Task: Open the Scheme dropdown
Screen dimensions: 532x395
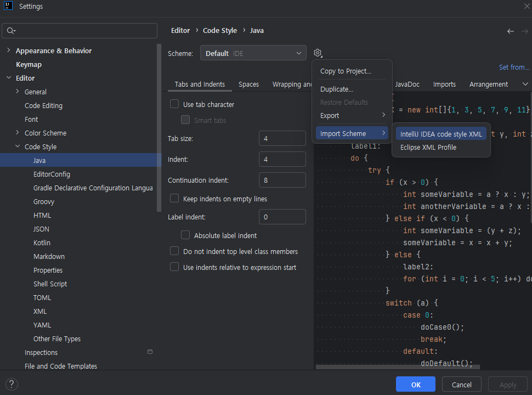Action: (253, 53)
